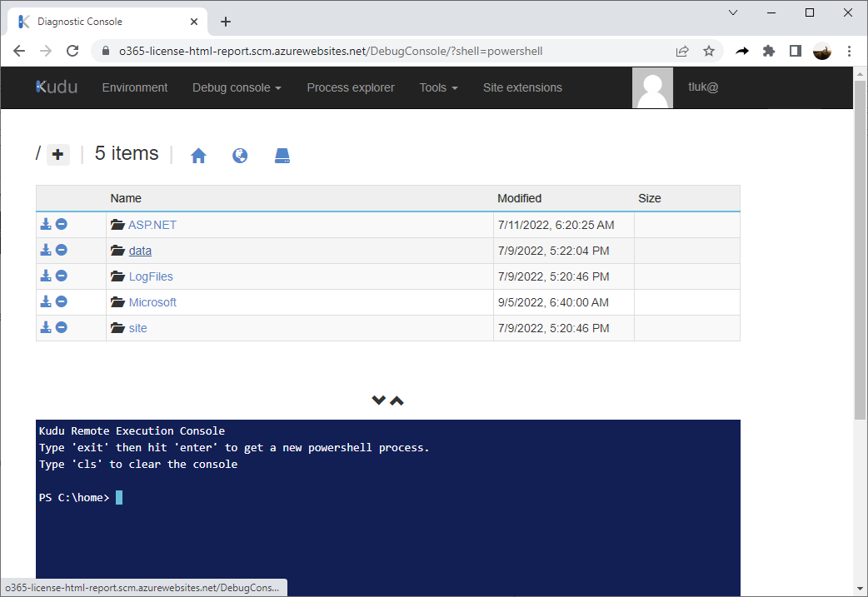The image size is (868, 597).
Task: Click the black arrow extension icon
Action: click(x=741, y=51)
